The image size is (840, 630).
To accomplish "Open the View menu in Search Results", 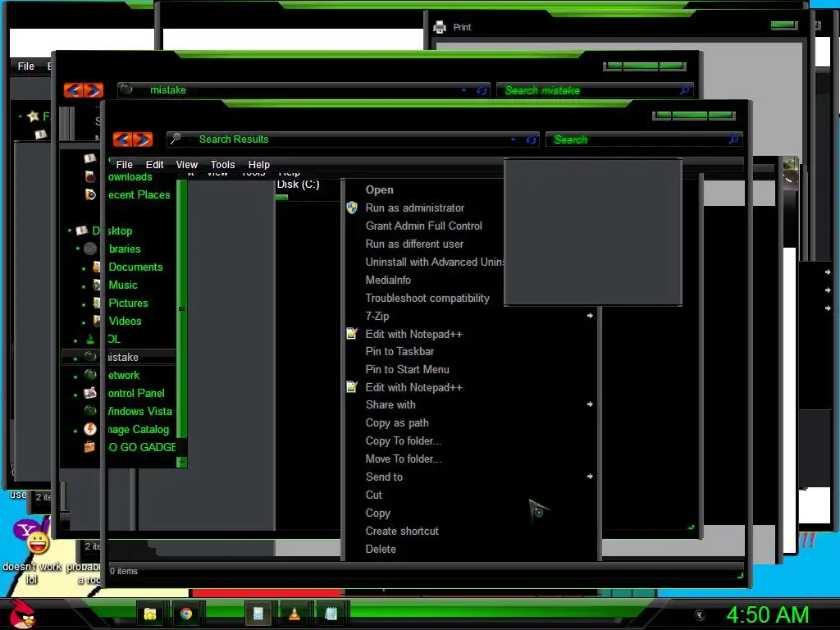I will 186,164.
